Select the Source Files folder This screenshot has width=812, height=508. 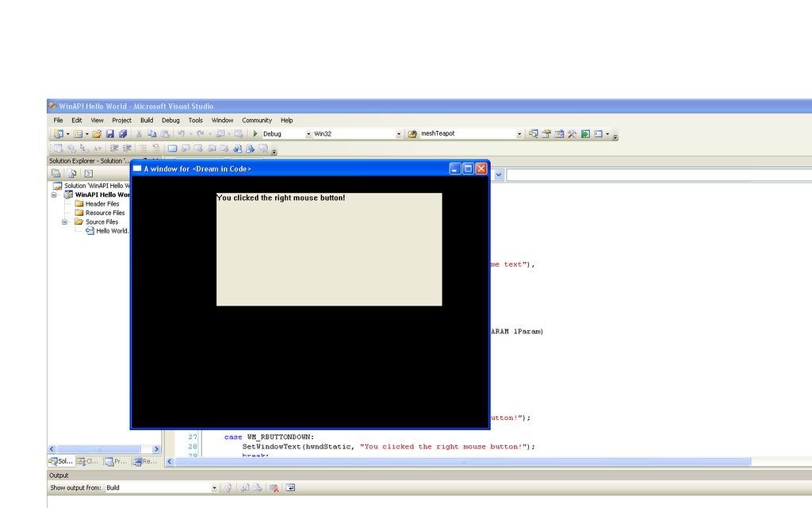pos(96,222)
